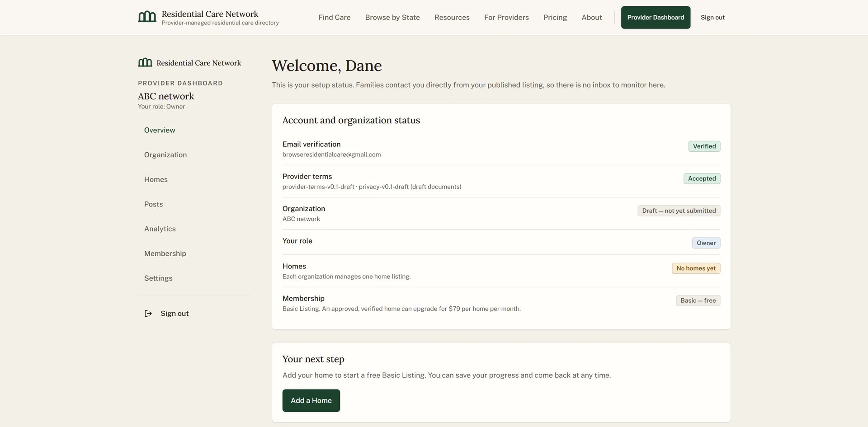Click the sidebar Residential Care Network logo icon

(x=145, y=62)
